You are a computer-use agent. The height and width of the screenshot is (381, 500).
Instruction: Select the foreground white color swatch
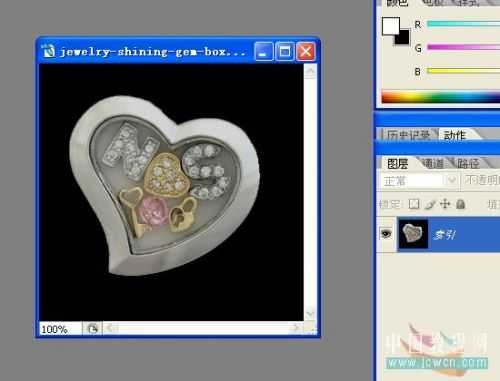(391, 26)
